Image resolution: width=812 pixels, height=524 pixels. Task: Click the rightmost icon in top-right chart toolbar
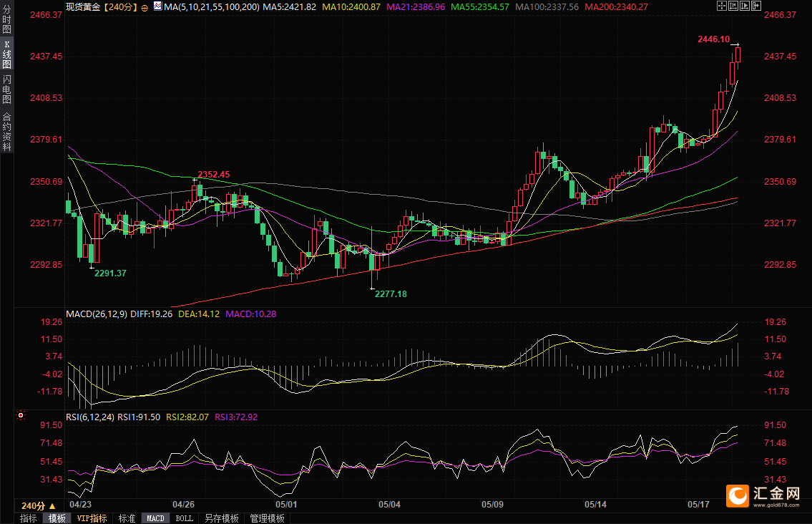pyautogui.click(x=758, y=6)
